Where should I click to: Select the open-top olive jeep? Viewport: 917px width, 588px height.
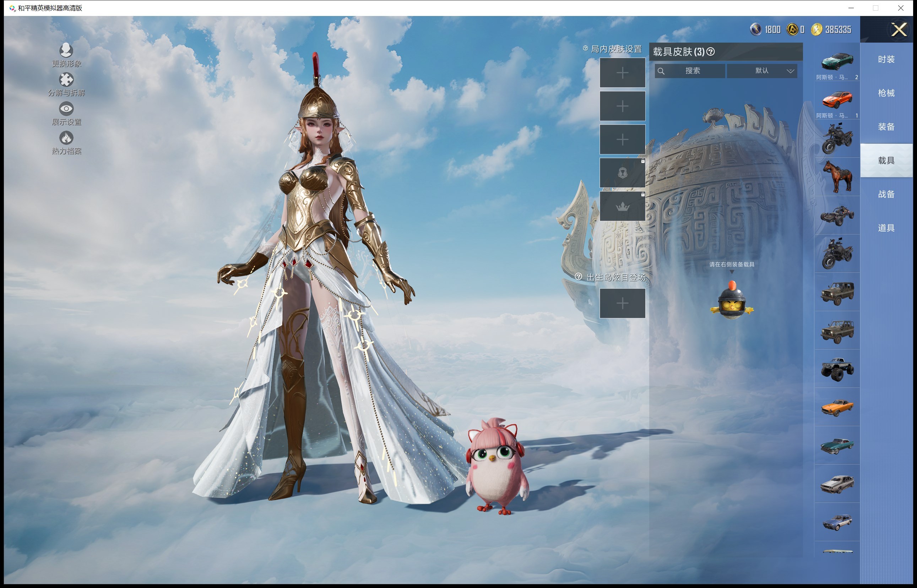click(x=837, y=330)
